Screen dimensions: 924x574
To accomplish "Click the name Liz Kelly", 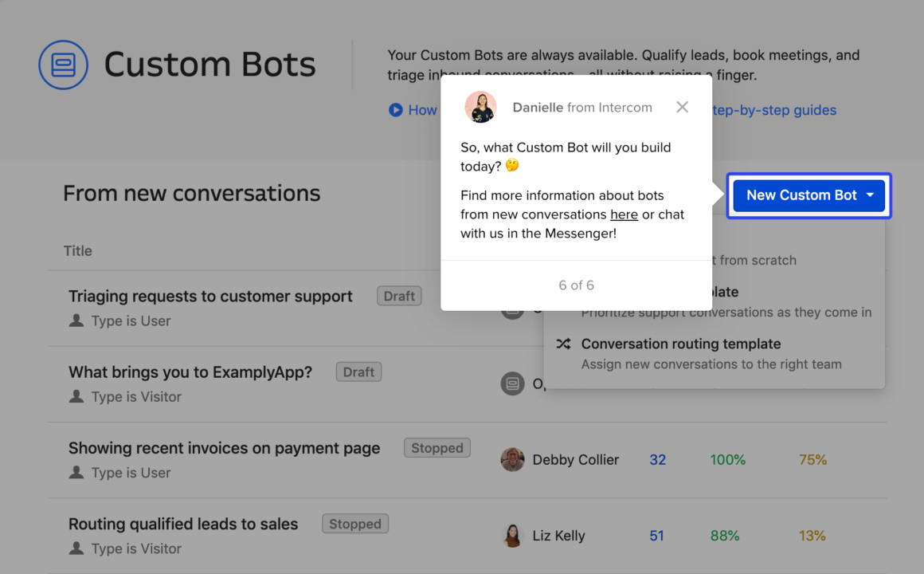I will coord(558,536).
